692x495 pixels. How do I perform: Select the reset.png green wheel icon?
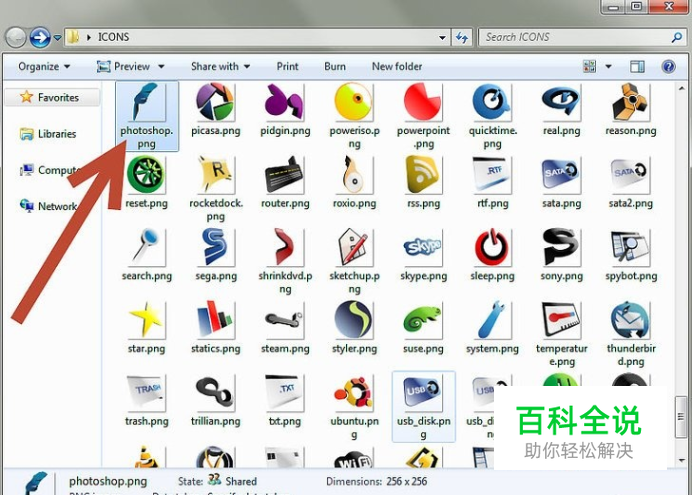[x=146, y=175]
